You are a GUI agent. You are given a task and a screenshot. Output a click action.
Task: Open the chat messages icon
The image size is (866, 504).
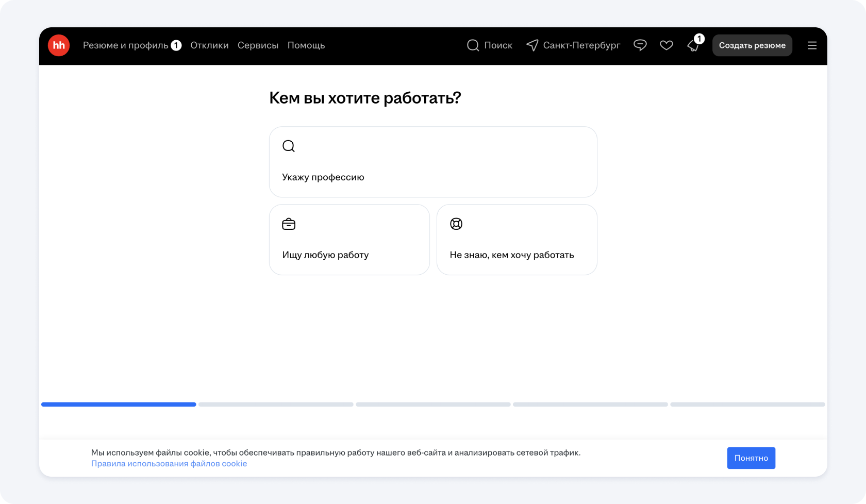pyautogui.click(x=640, y=45)
